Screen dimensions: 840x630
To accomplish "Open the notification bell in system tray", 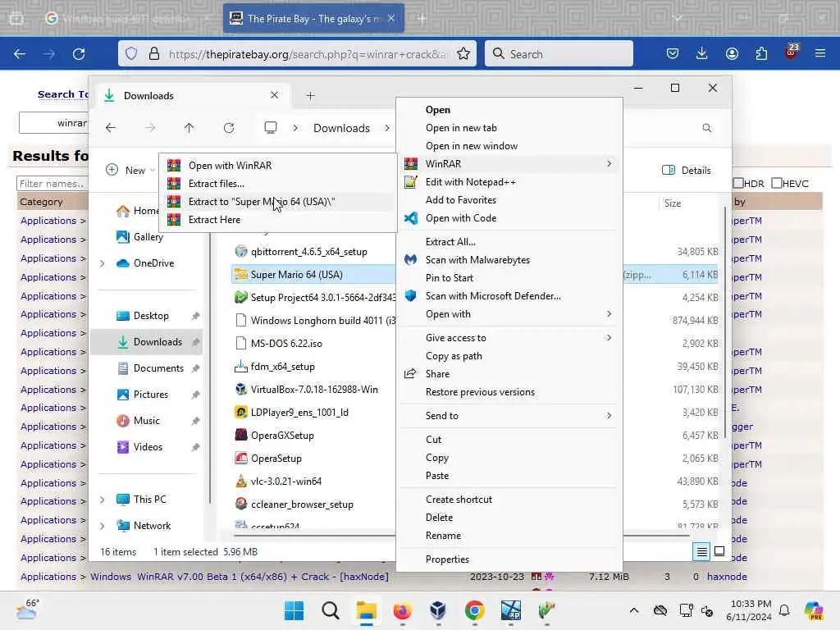I will tap(784, 610).
